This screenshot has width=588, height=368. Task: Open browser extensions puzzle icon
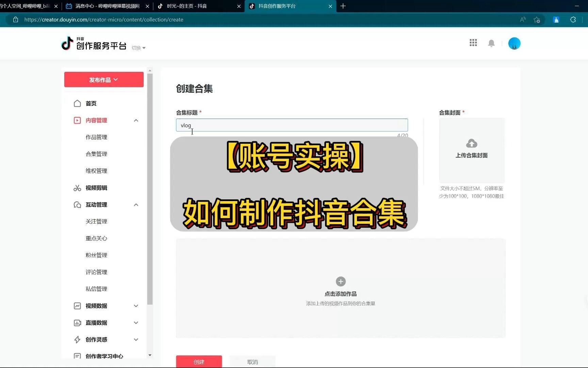[x=573, y=19]
